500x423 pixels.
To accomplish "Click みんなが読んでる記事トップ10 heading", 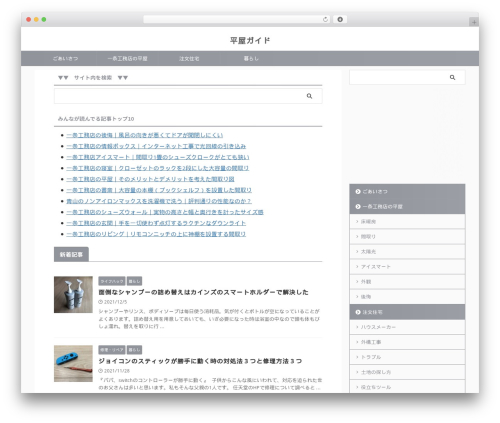I will tap(96, 119).
